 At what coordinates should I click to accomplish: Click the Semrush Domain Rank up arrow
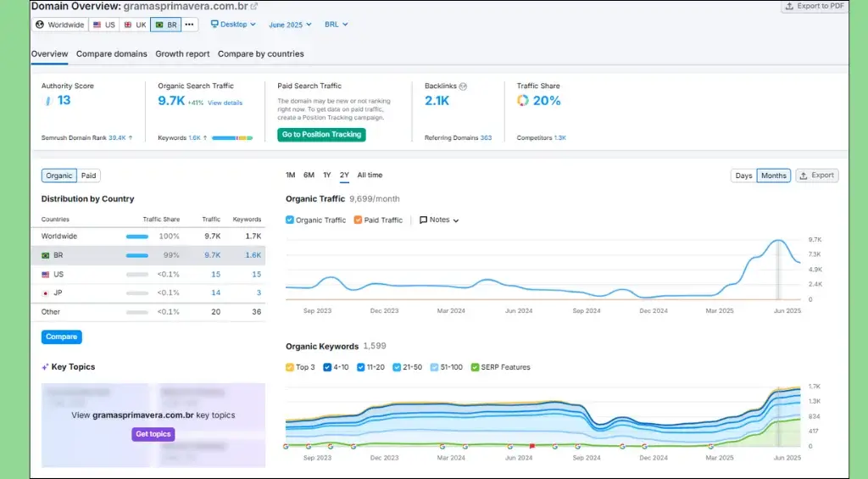131,138
